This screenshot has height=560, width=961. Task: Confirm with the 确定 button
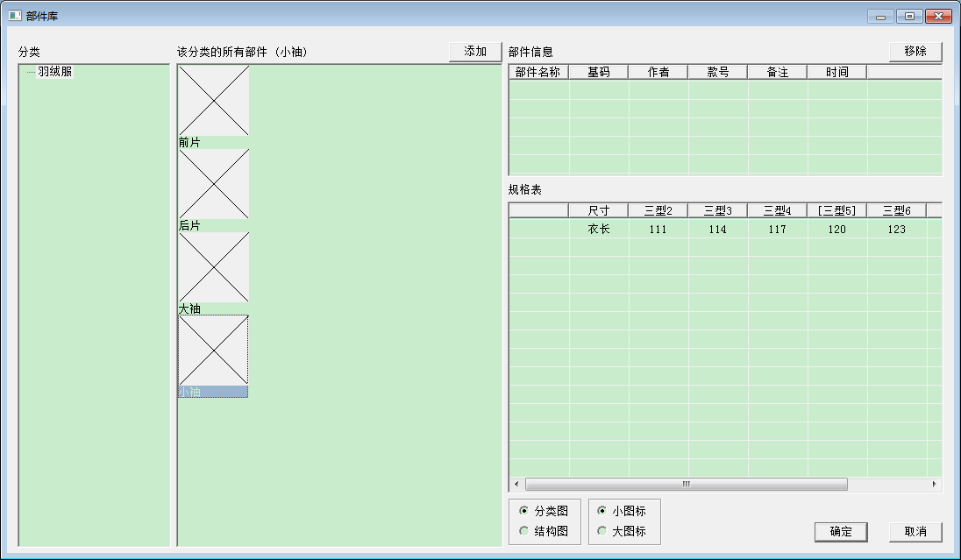[x=840, y=531]
